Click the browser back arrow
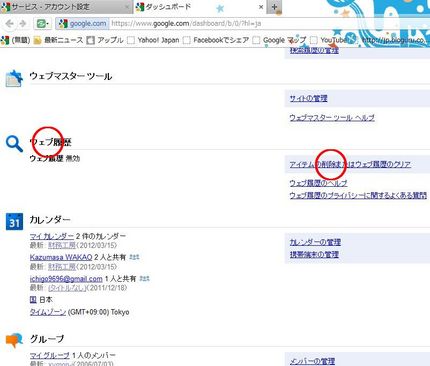Screen dimensions: 430x366 pyautogui.click(x=9, y=24)
